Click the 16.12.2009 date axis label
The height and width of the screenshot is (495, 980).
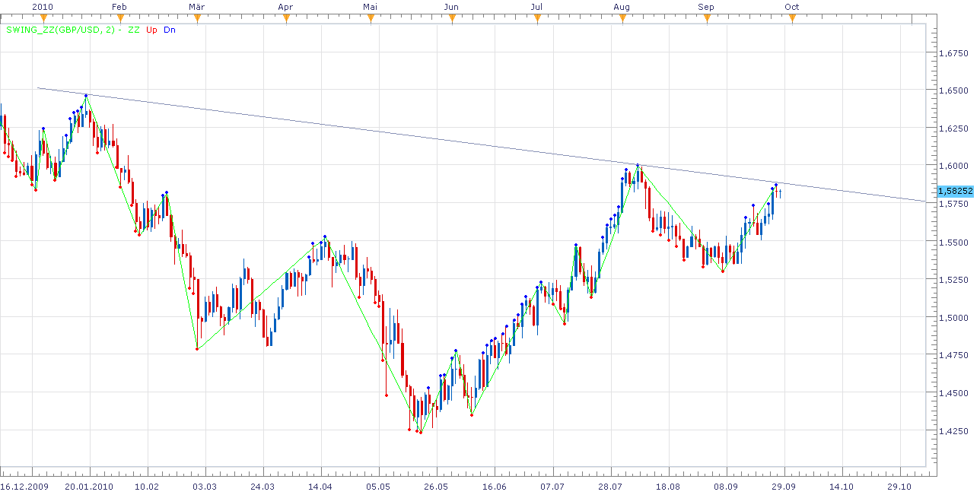point(24,486)
